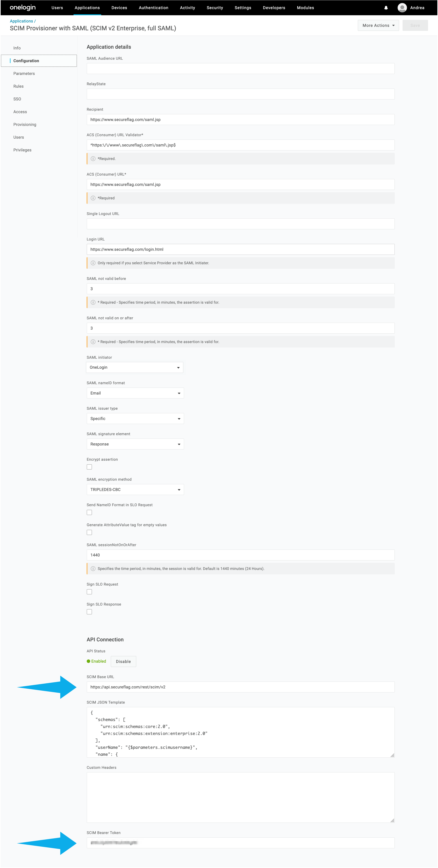Image resolution: width=438 pixels, height=868 pixels.
Task: Click the Login URL field
Action: click(x=240, y=249)
